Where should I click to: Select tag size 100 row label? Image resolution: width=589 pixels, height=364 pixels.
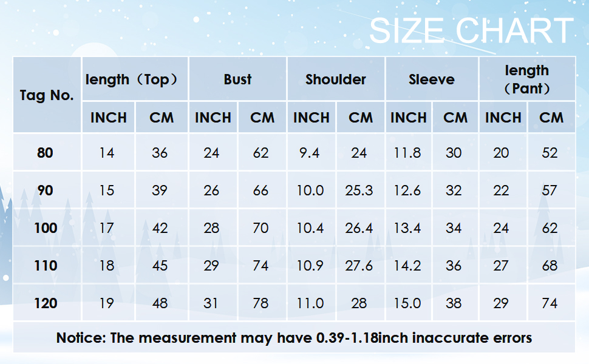click(x=46, y=228)
